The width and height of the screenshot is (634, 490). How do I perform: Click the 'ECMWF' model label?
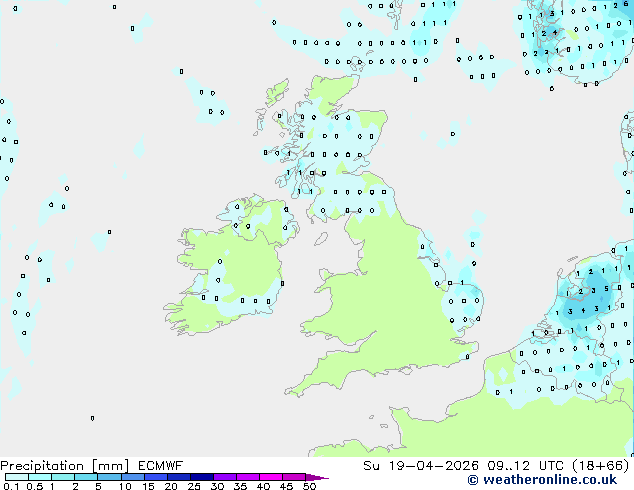tap(161, 466)
